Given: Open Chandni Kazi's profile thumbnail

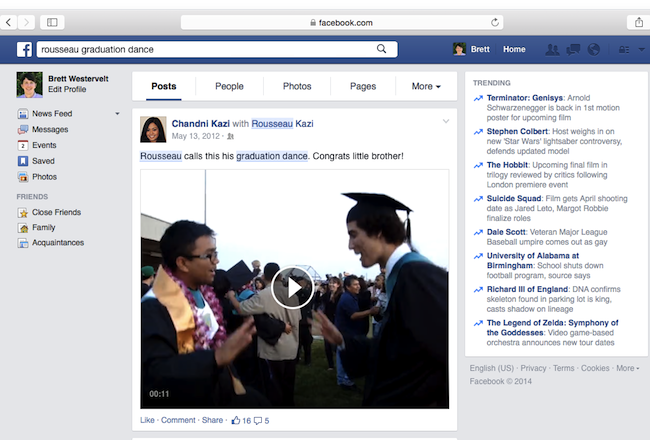Looking at the screenshot, I should [153, 129].
